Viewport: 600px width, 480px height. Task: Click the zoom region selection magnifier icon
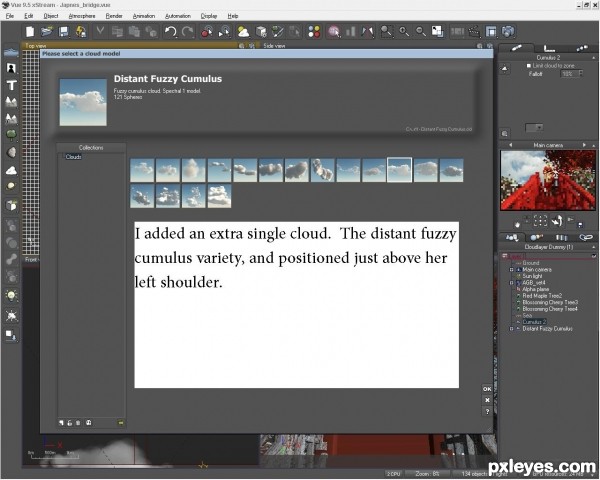point(387,31)
